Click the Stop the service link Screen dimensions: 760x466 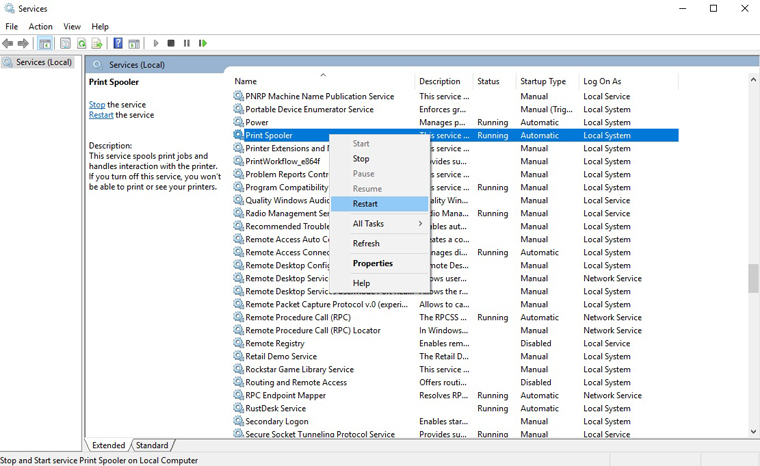[97, 105]
